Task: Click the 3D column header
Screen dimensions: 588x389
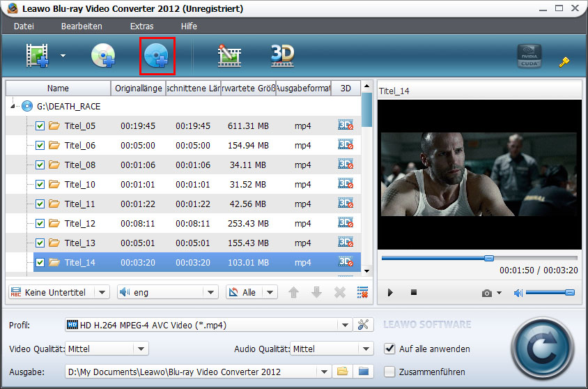Action: click(x=346, y=88)
